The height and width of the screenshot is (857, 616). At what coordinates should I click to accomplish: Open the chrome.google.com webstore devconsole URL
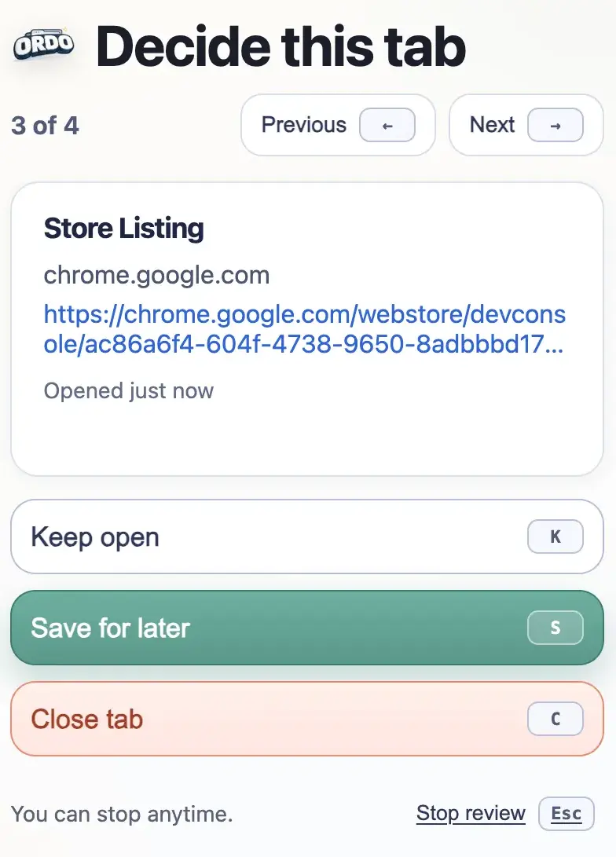pyautogui.click(x=304, y=330)
